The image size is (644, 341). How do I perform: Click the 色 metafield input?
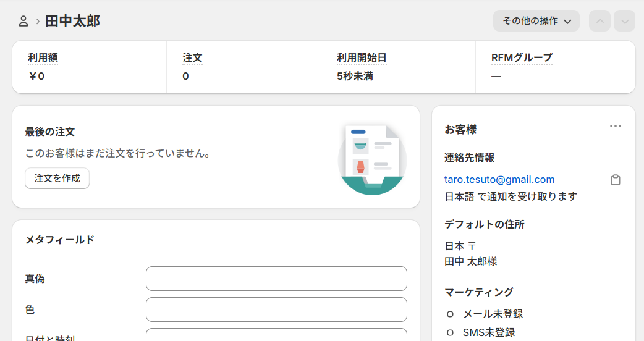(x=276, y=309)
